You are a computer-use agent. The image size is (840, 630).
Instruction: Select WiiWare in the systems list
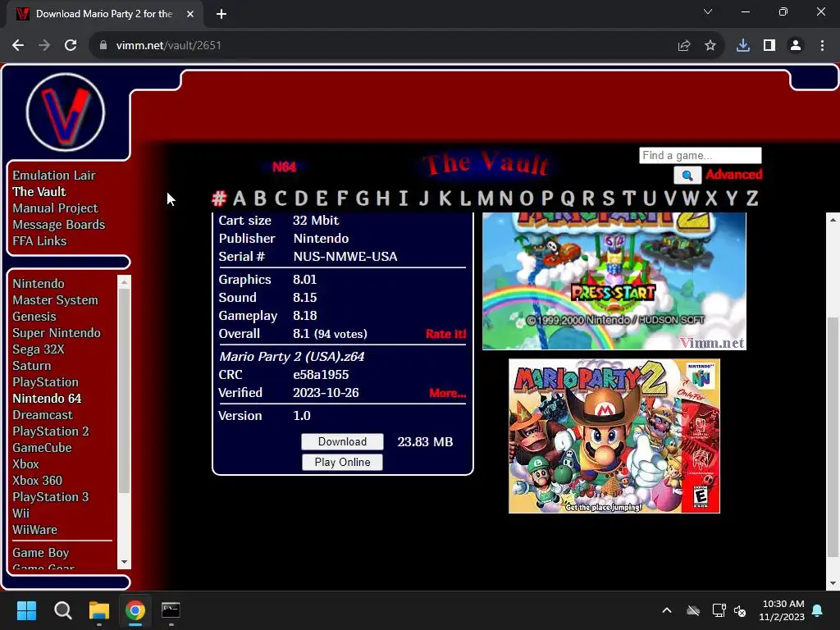click(34, 530)
